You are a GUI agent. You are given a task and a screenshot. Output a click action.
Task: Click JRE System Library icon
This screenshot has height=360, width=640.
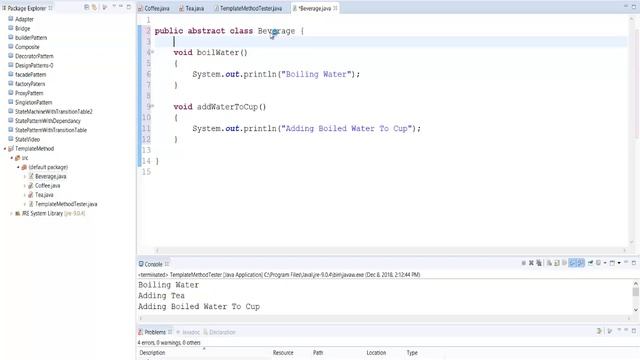click(18, 213)
